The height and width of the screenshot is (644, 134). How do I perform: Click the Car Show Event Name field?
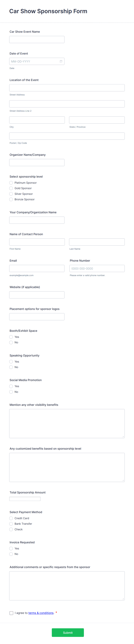click(37, 39)
